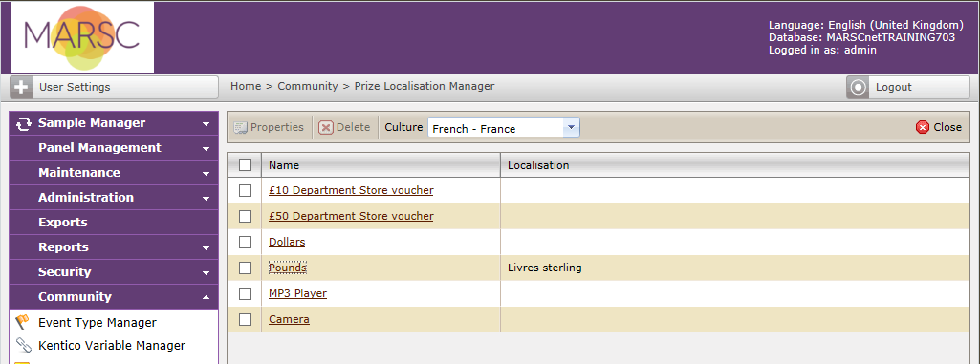The height and width of the screenshot is (364, 980).
Task: Click the red Delete X icon
Action: [326, 127]
